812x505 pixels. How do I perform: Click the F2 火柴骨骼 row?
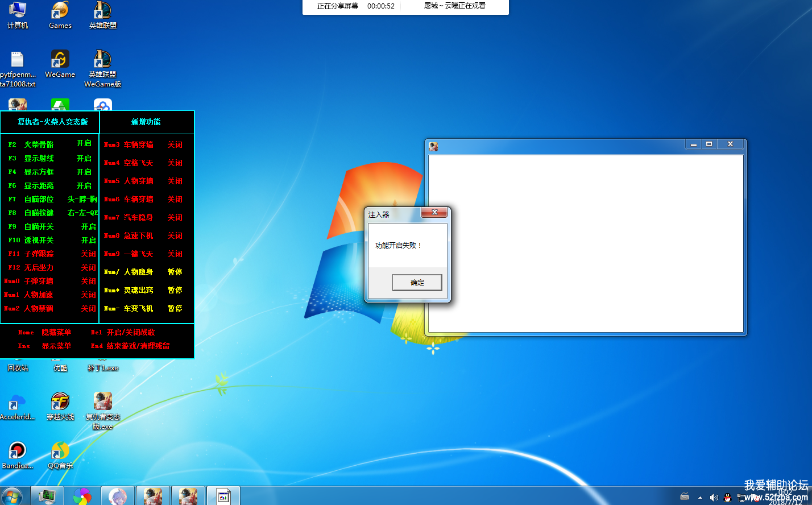(x=49, y=144)
